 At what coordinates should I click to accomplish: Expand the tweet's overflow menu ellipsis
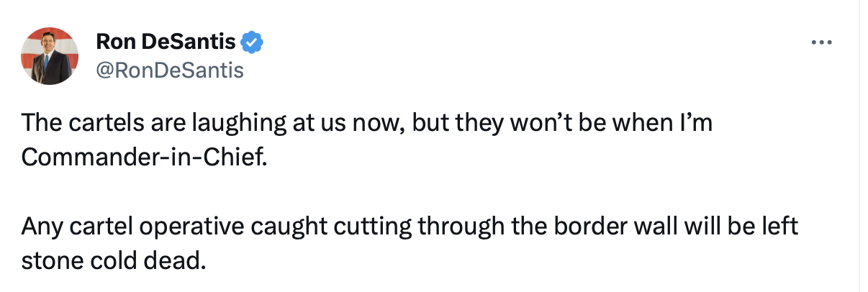coord(821,42)
